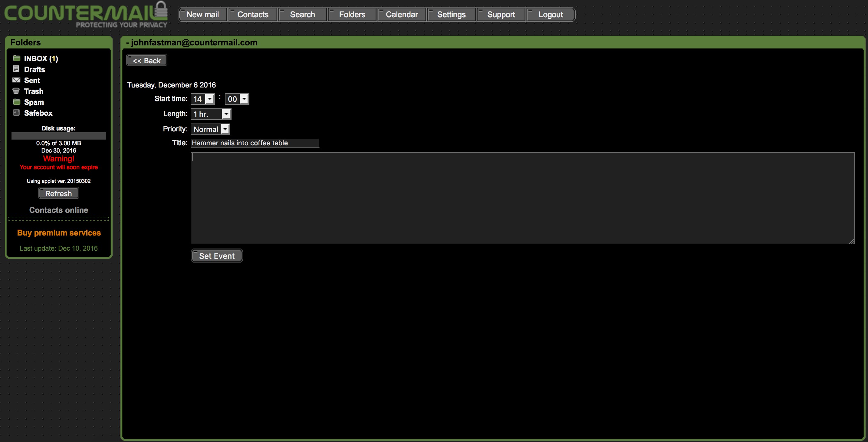The width and height of the screenshot is (868, 442).
Task: Click the Trash bin icon
Action: pos(16,91)
